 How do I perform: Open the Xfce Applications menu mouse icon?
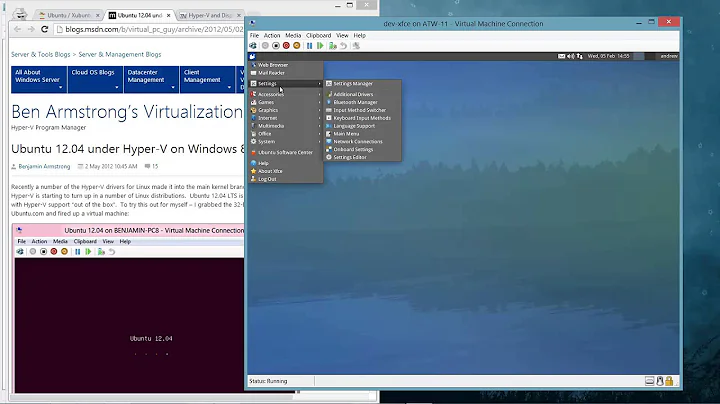(x=252, y=56)
